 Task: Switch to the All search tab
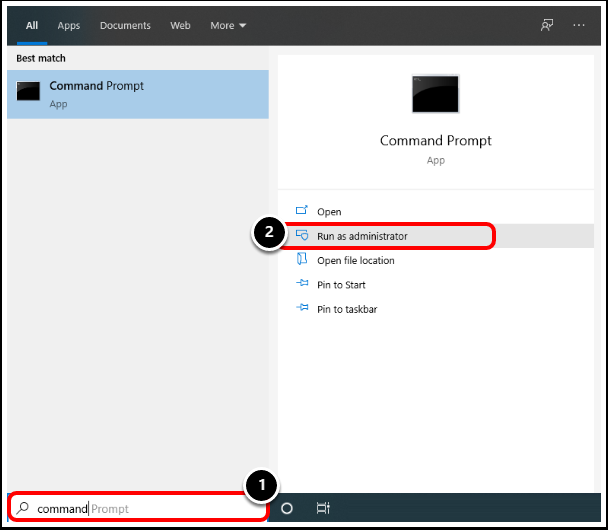(32, 26)
